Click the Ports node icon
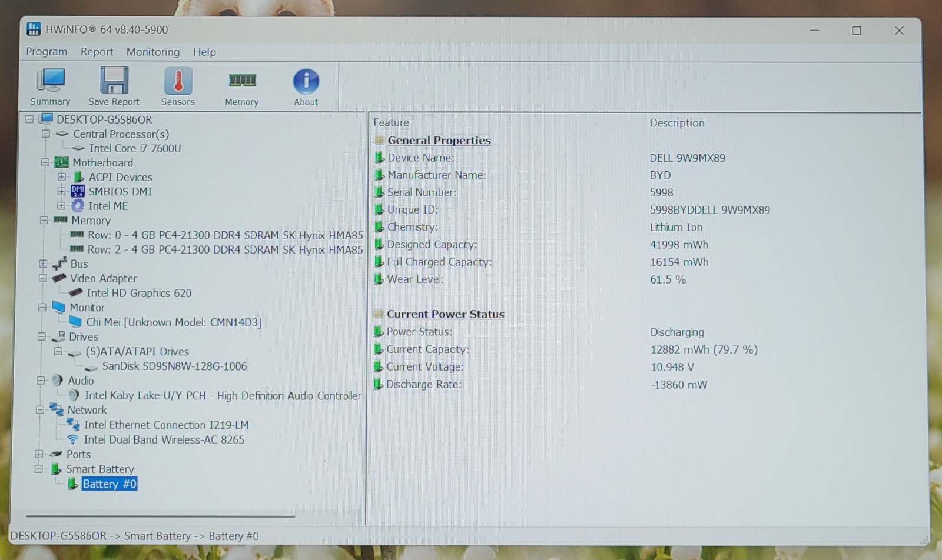Screen dimensions: 942x560 [55, 454]
